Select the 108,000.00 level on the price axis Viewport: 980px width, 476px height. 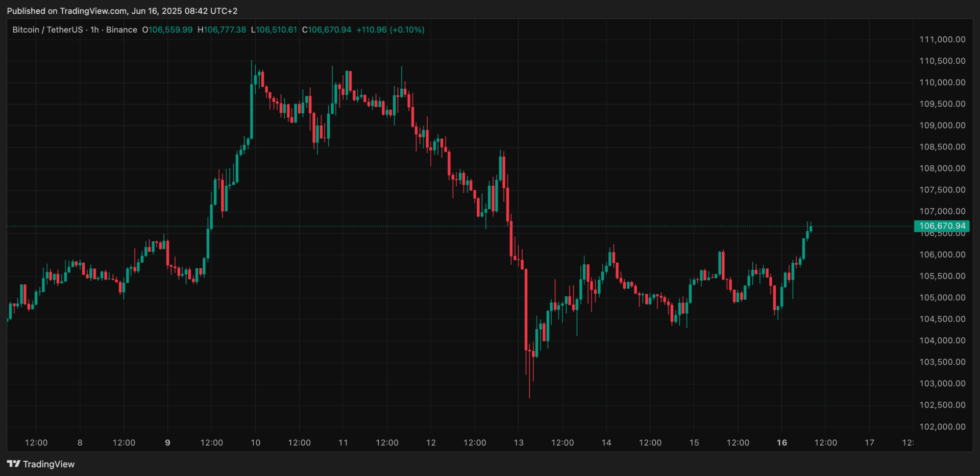coord(942,168)
